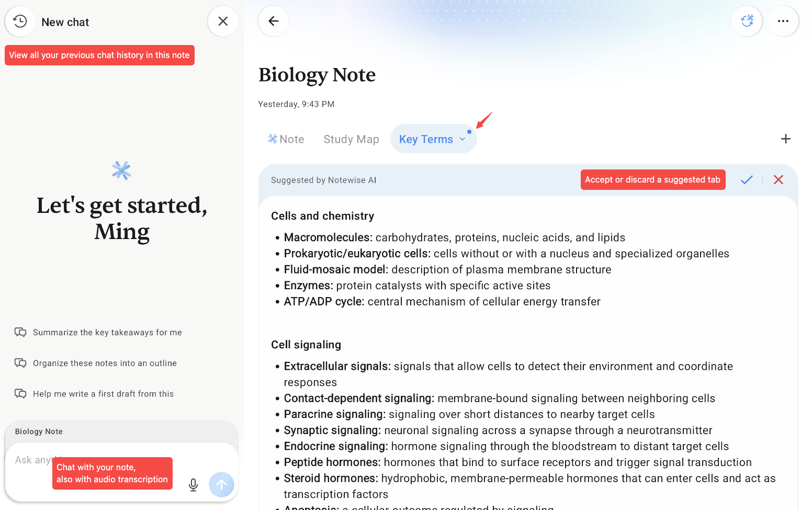Viewport: 812px width, 510px height.
Task: Accept suggested tab with blue checkmark
Action: [x=747, y=180]
